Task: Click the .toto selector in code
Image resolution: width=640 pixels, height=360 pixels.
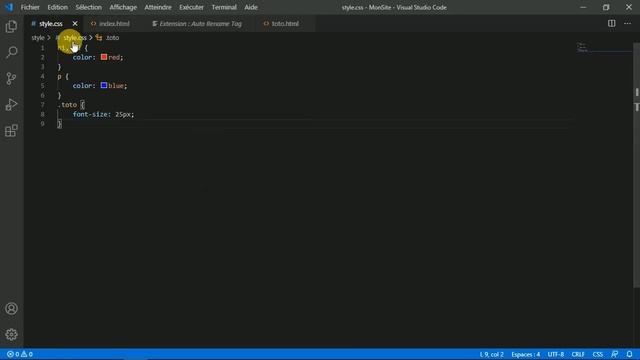Action: 67,105
